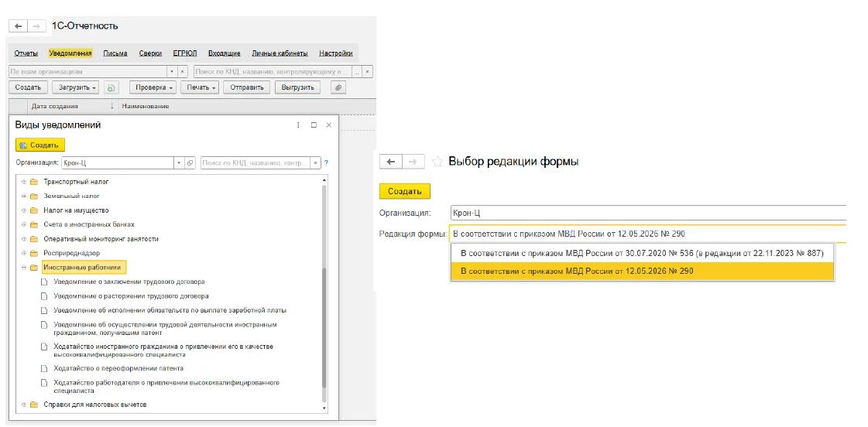Click the Организация field in Выбор редакции формы

coord(648,213)
